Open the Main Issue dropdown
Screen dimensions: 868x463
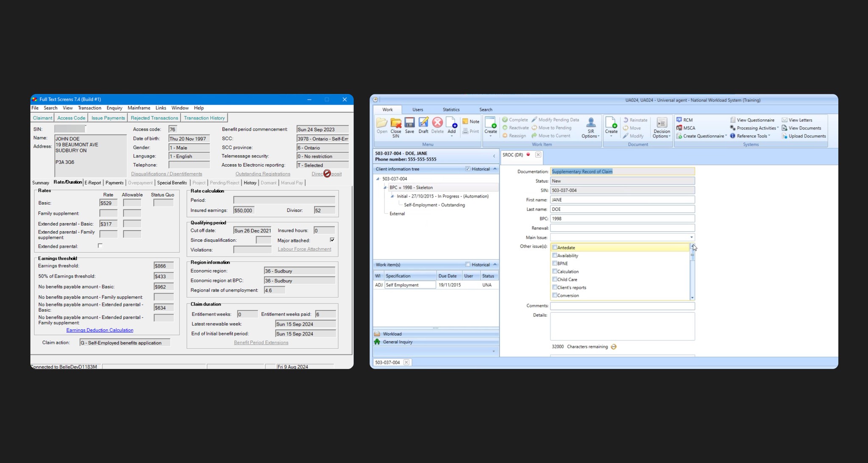click(691, 237)
